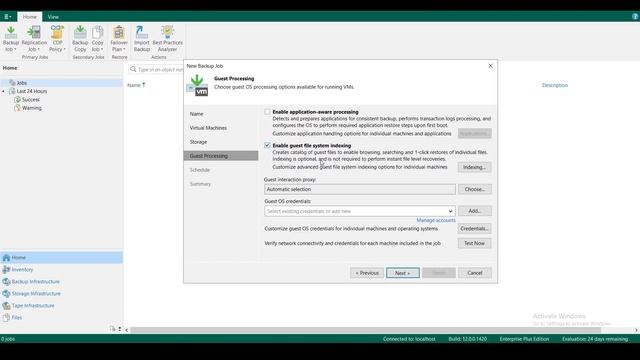This screenshot has width=640, height=360.
Task: Click the 'Connected to: localhost' status text
Action: coord(409,339)
